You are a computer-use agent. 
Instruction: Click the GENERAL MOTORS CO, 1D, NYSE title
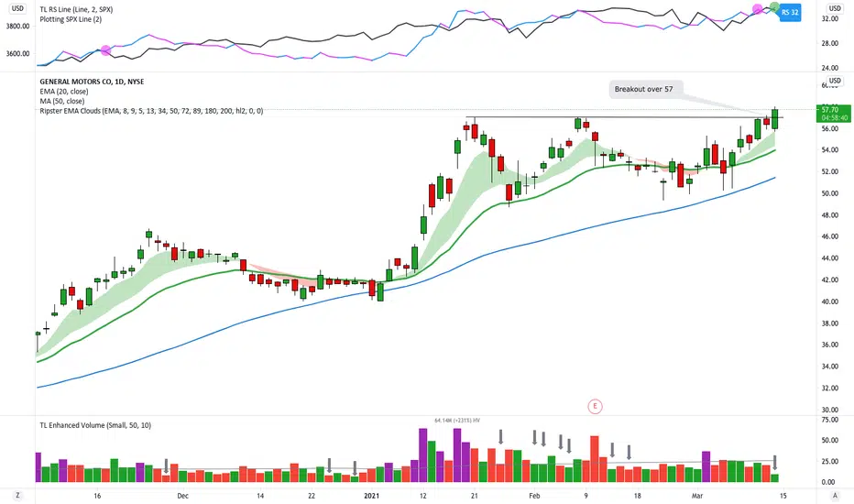point(92,82)
